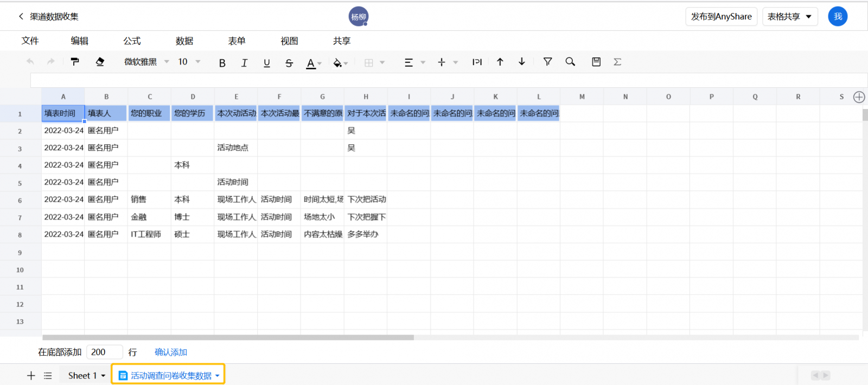868x385 pixels.
Task: Click the 杨柳 collaborator avatar
Action: pos(359,17)
